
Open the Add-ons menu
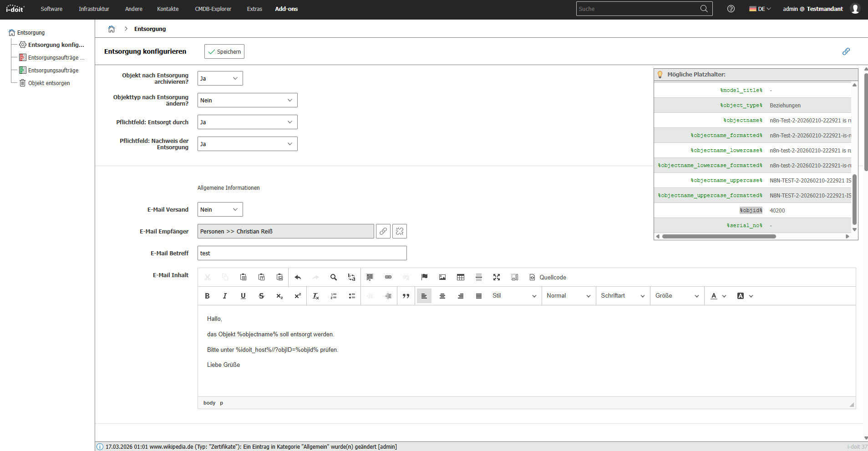[x=286, y=9]
